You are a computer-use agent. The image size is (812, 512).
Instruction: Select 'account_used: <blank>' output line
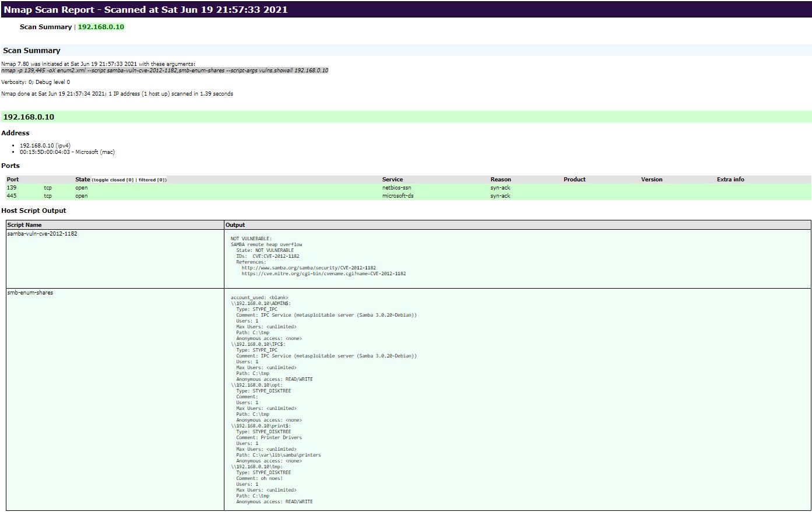coord(259,298)
